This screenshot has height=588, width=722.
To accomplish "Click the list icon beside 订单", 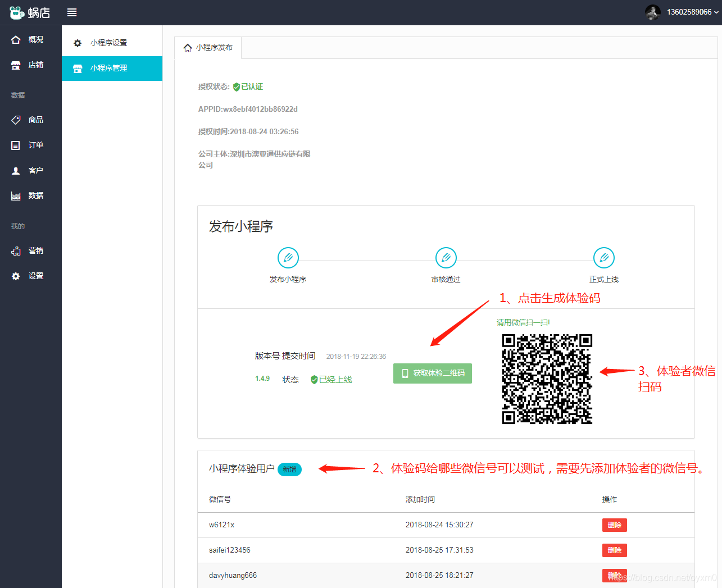I will [x=16, y=145].
